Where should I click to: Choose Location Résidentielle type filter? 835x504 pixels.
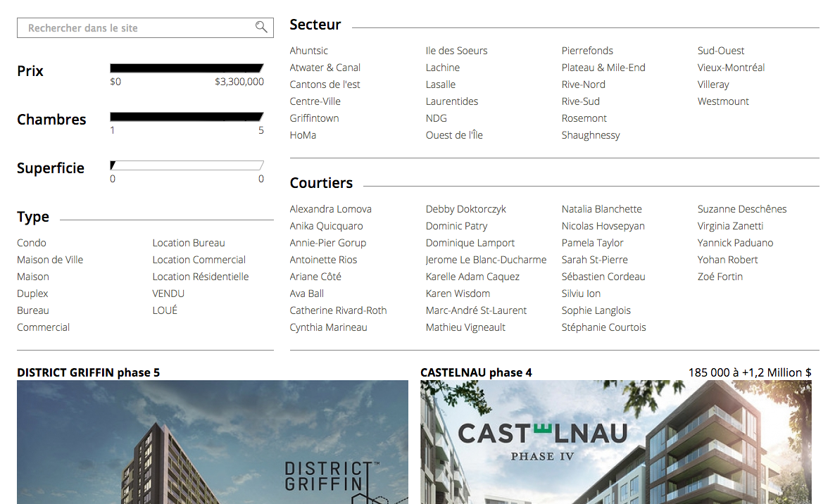[200, 277]
